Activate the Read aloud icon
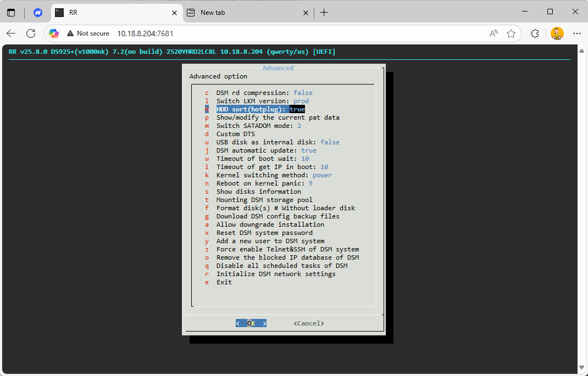The image size is (588, 376). click(x=493, y=33)
